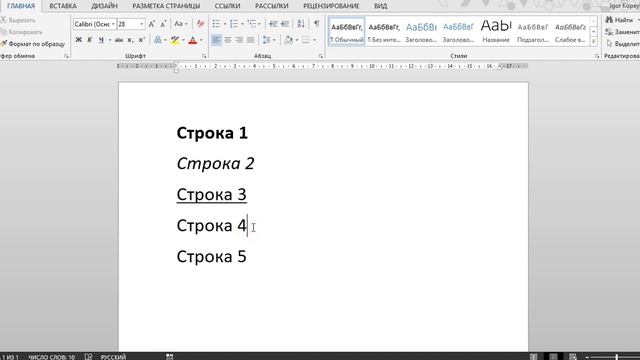Decrease paragraph indent
The height and width of the screenshot is (360, 640).
(273, 24)
